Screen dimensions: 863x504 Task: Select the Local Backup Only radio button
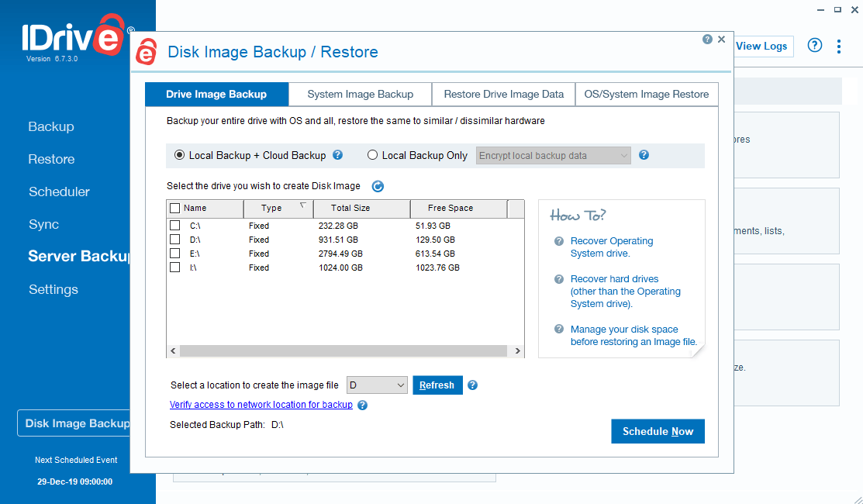(372, 155)
